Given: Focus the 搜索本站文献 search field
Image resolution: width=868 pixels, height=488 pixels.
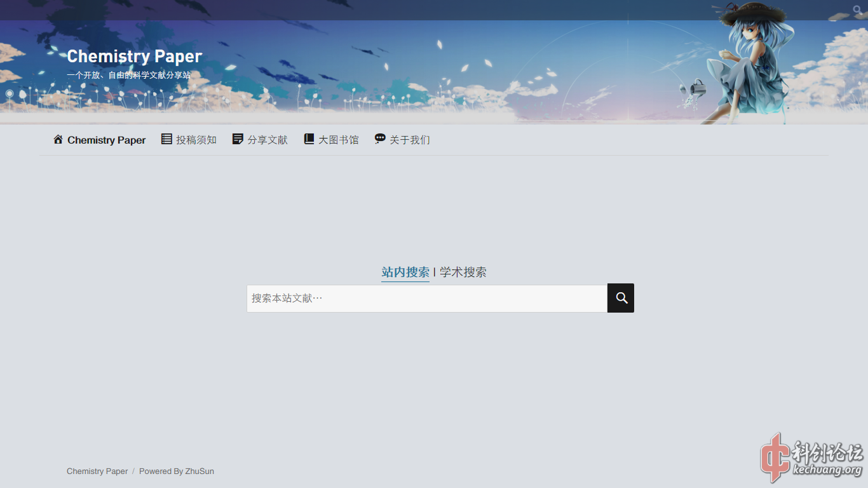Looking at the screenshot, I should click(426, 298).
